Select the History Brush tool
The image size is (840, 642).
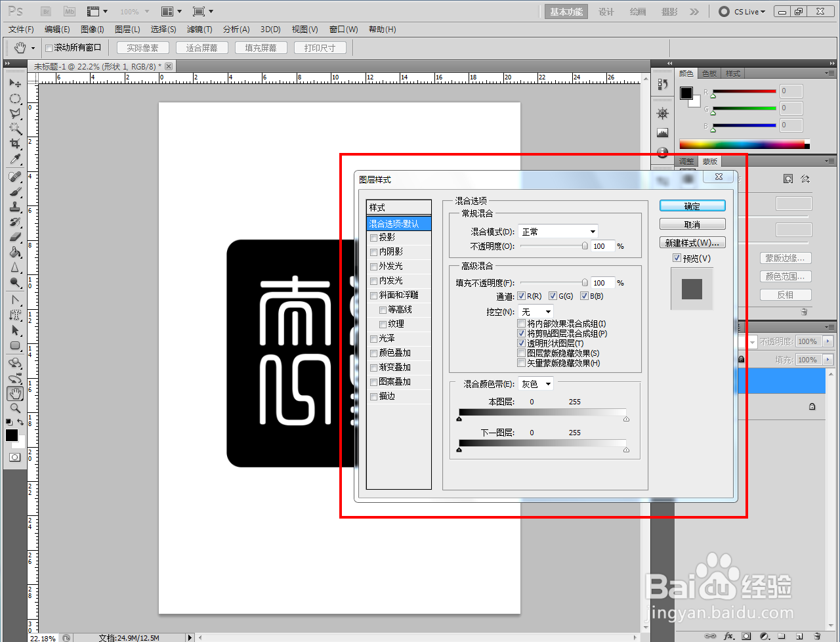coord(15,223)
